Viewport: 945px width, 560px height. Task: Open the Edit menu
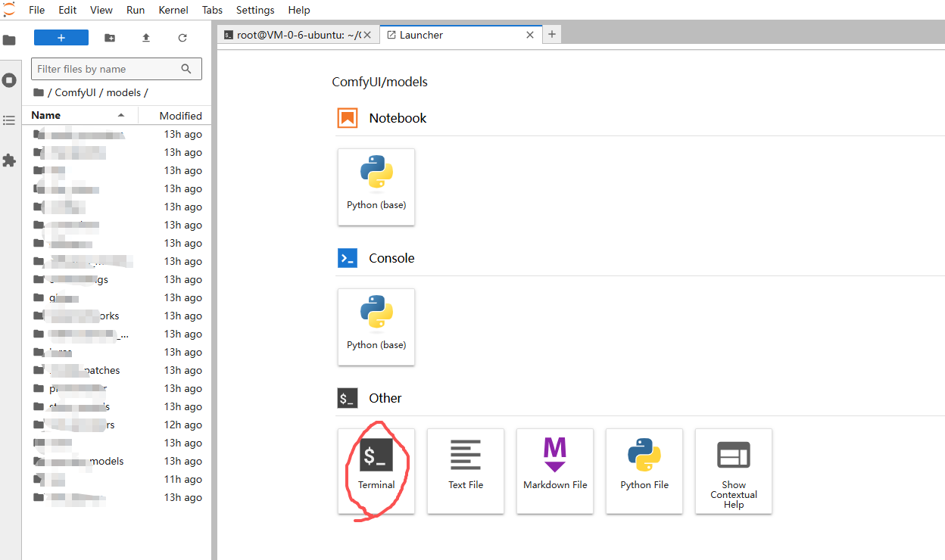pos(67,10)
